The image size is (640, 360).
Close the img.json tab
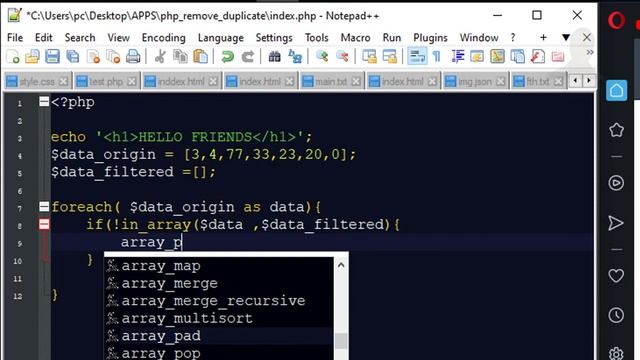pos(500,82)
